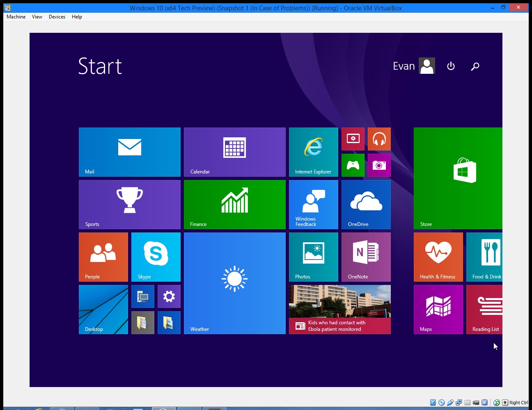Click the Start screen search magnifier
The image size is (532, 410).
point(475,66)
